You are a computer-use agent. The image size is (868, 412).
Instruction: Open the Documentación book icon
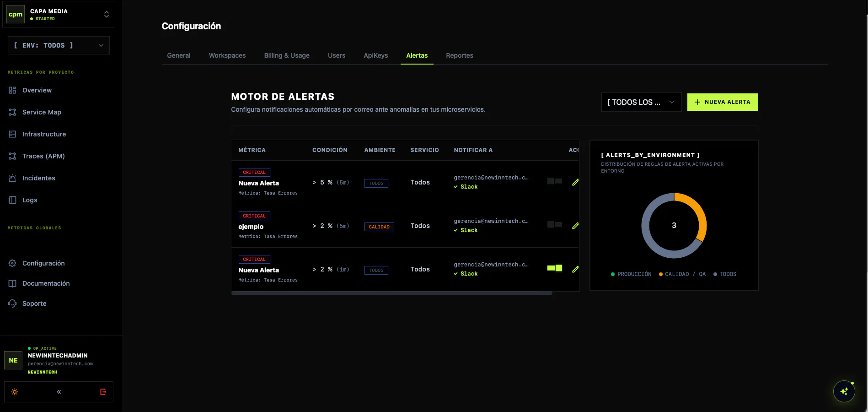pos(12,283)
